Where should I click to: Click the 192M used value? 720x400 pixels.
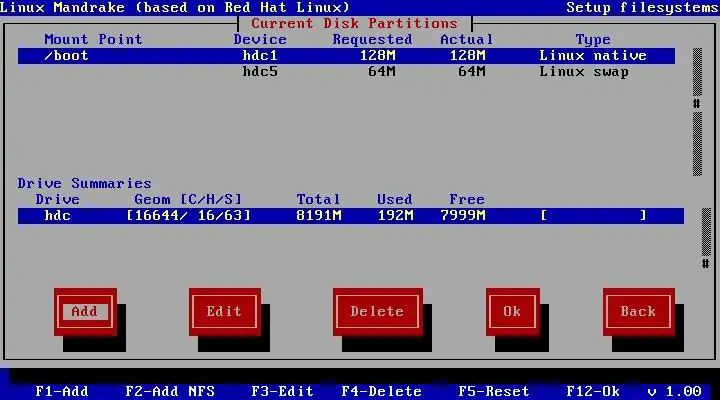click(x=395, y=215)
